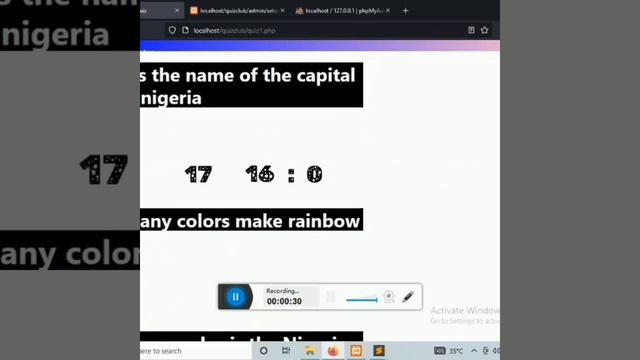This screenshot has height=360, width=640.
Task: Click the 'colors make rainbow' question banner
Action: [x=251, y=220]
